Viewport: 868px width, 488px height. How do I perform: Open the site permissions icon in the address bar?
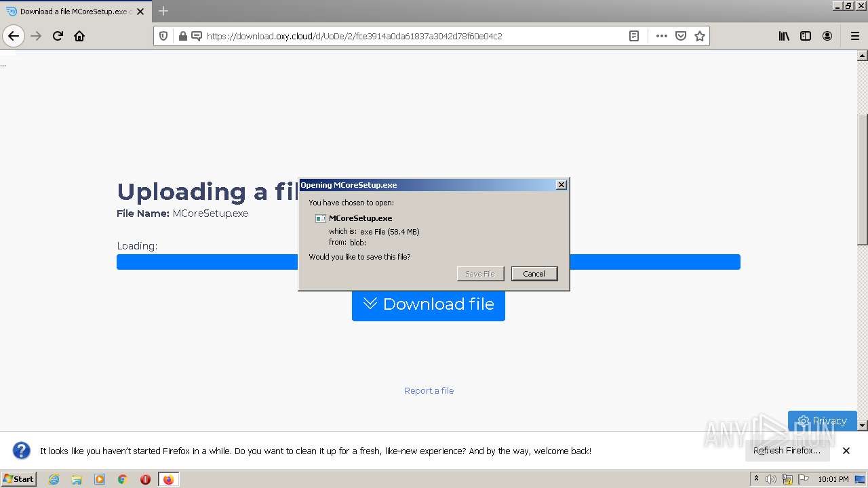coord(197,36)
